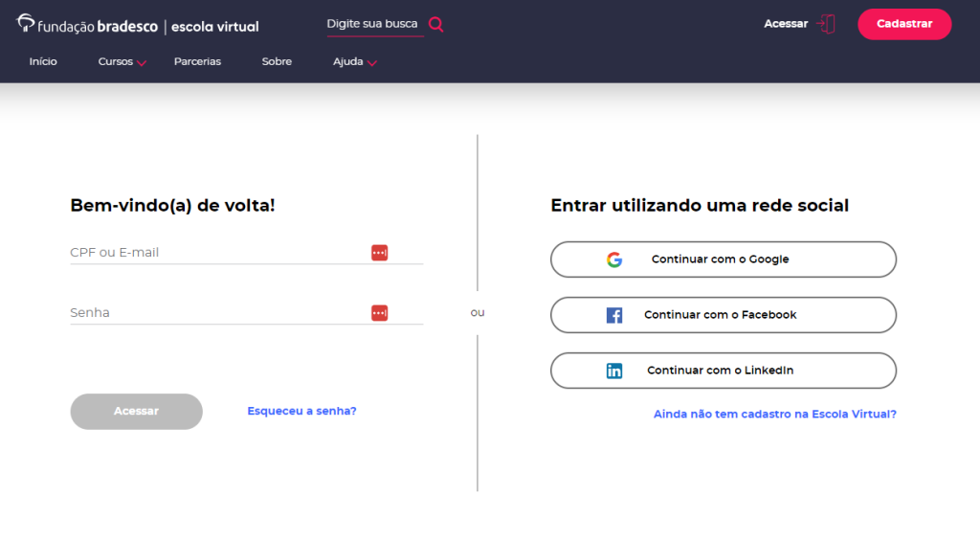Go to the Sobre page

click(277, 61)
